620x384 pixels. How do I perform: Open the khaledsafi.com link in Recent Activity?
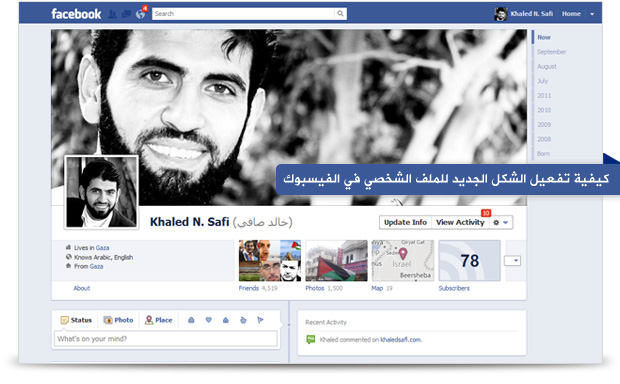coord(401,340)
